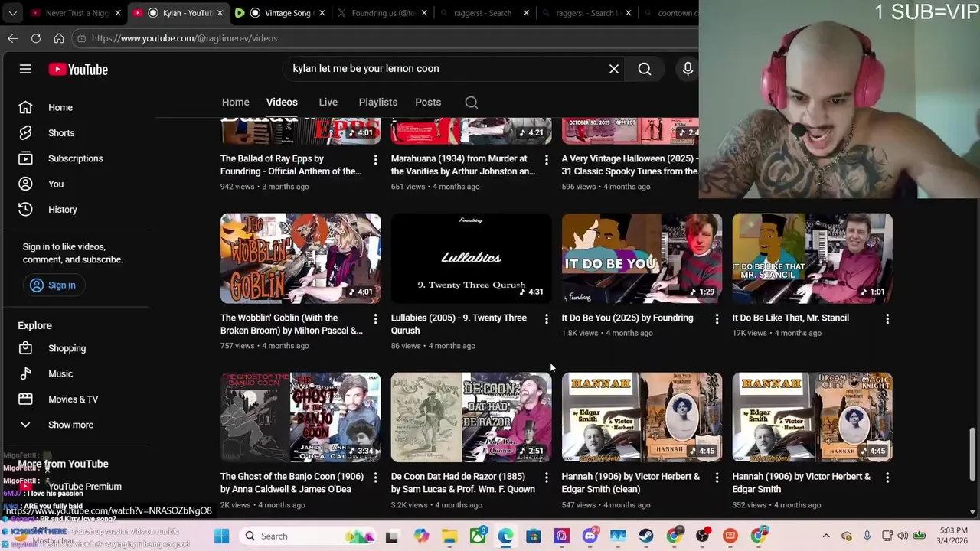Open Microsoft Edge from the taskbar

pyautogui.click(x=505, y=536)
